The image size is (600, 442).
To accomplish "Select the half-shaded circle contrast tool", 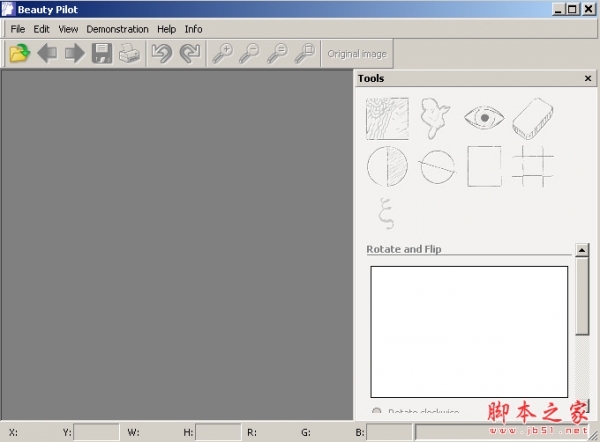I will tap(387, 166).
